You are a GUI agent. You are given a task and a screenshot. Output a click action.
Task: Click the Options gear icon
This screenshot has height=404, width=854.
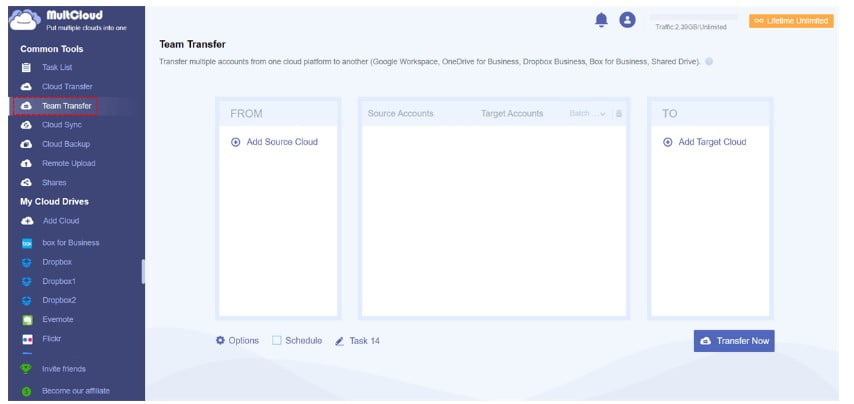click(x=220, y=340)
